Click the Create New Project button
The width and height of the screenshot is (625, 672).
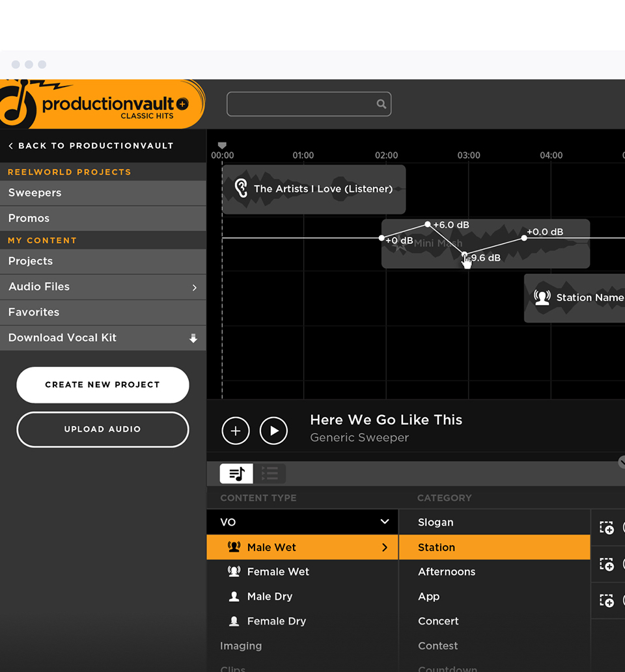point(103,384)
